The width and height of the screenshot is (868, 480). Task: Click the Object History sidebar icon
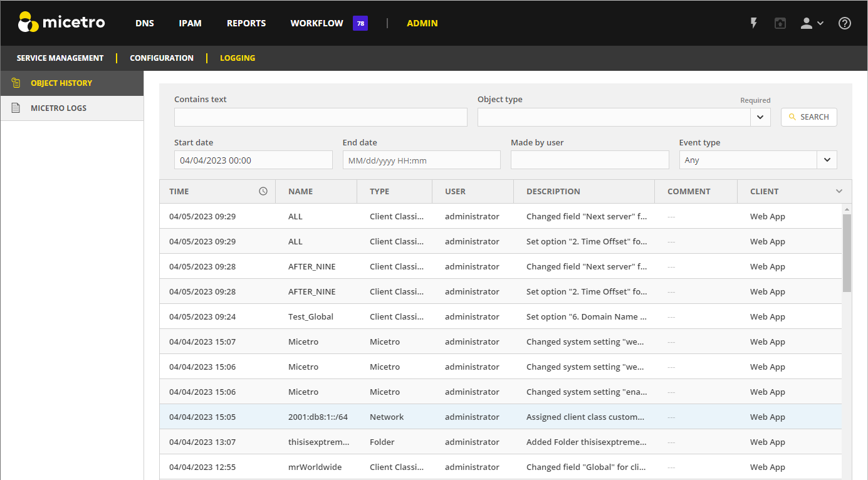pos(16,83)
